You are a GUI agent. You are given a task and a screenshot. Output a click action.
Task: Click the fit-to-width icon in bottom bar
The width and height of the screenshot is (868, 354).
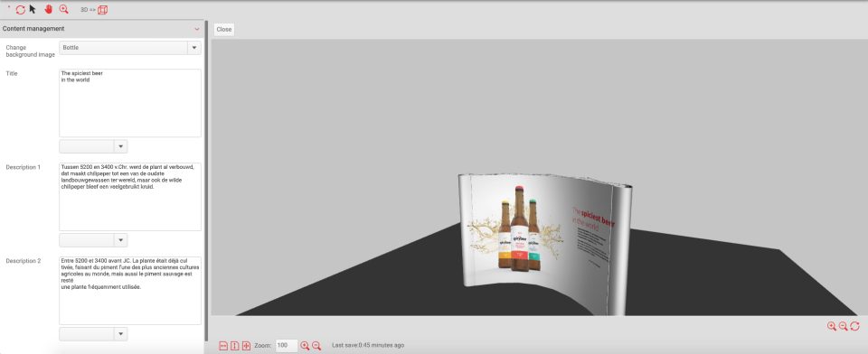[x=223, y=345]
